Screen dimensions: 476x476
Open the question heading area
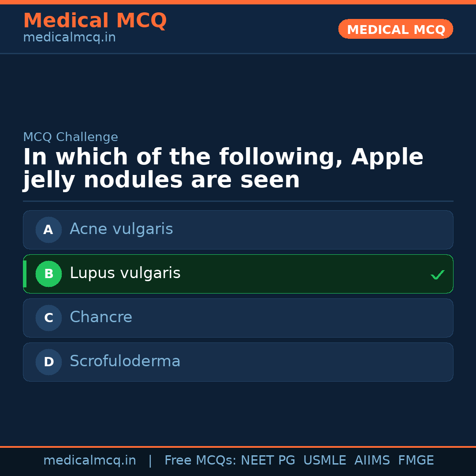pyautogui.click(x=223, y=168)
